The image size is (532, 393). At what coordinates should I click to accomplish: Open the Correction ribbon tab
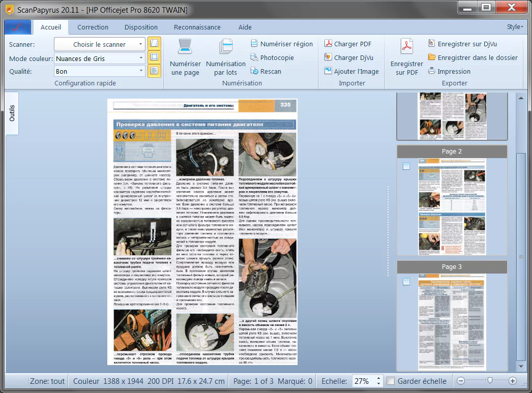tap(93, 27)
